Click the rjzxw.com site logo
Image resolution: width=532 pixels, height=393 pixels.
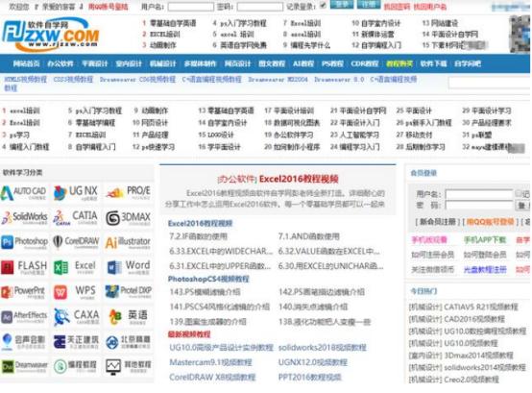click(50, 34)
